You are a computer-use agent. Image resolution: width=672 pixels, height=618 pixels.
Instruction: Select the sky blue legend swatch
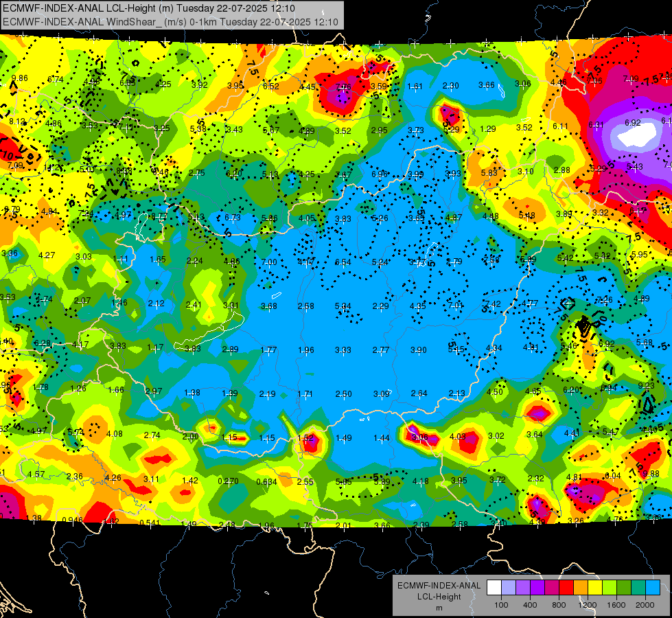tap(653, 588)
